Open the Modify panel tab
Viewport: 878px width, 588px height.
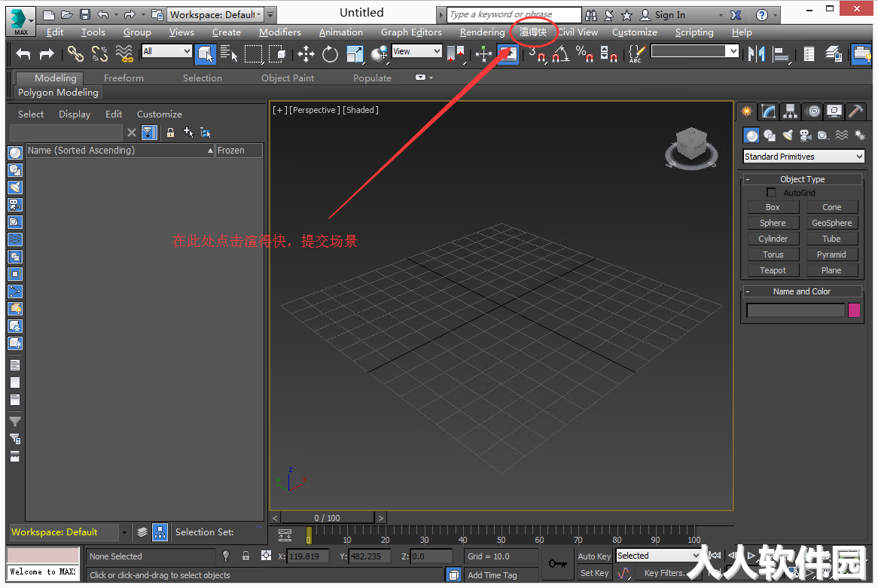click(768, 111)
